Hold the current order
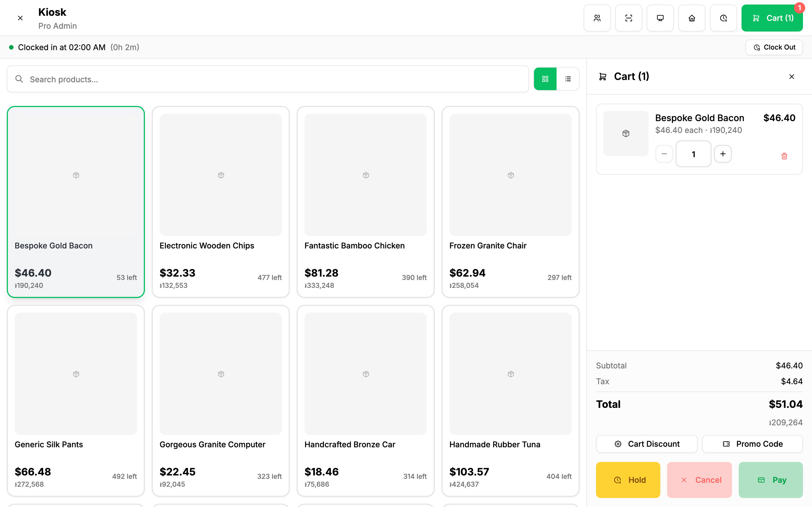This screenshot has width=812, height=507. point(628,480)
